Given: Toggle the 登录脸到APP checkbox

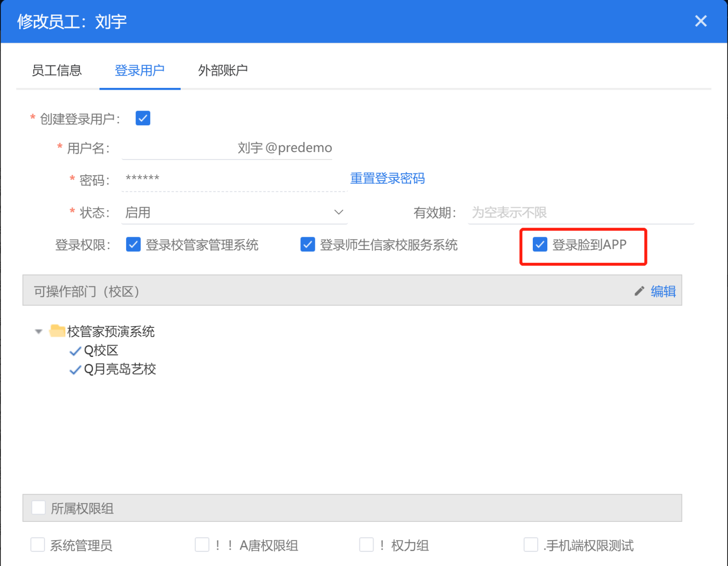Looking at the screenshot, I should tap(540, 245).
